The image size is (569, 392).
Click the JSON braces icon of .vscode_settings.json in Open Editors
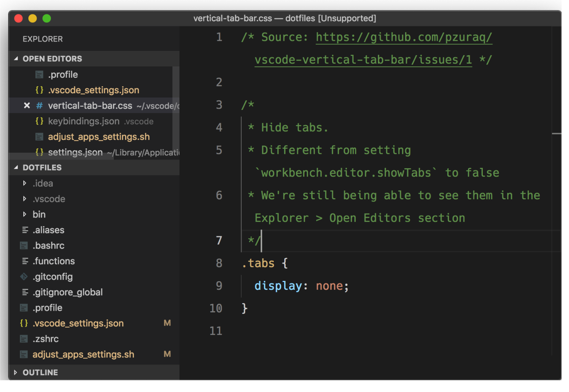pyautogui.click(x=39, y=90)
